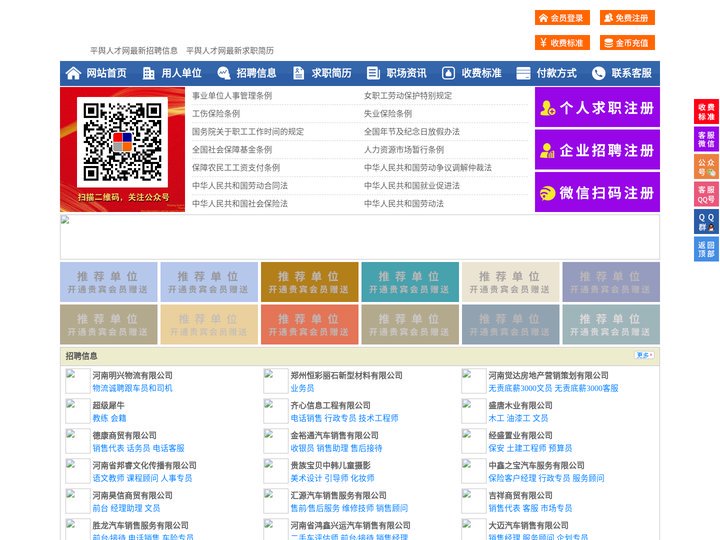This screenshot has height=540, width=720.
Task: Click the news icon beside 职场资讯
Action: 373,73
